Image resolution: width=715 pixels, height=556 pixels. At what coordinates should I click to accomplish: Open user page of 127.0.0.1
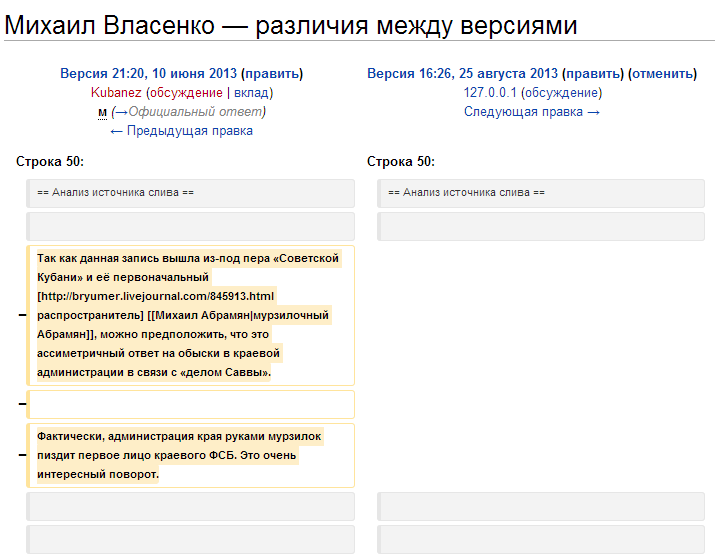point(490,92)
